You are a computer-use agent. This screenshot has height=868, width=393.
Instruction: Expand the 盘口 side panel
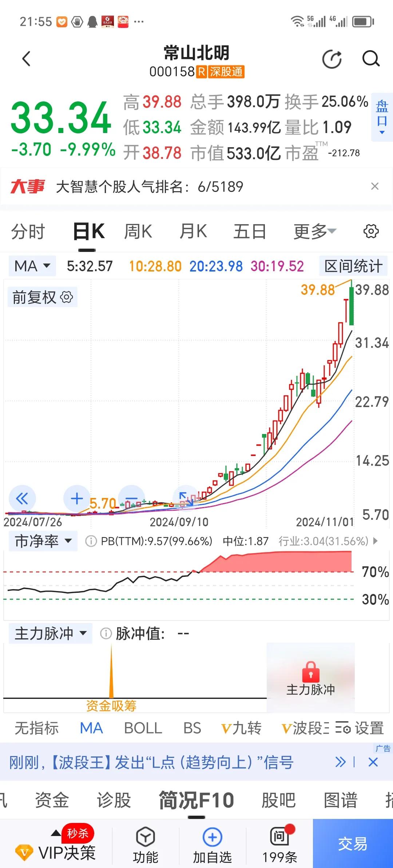tap(382, 116)
